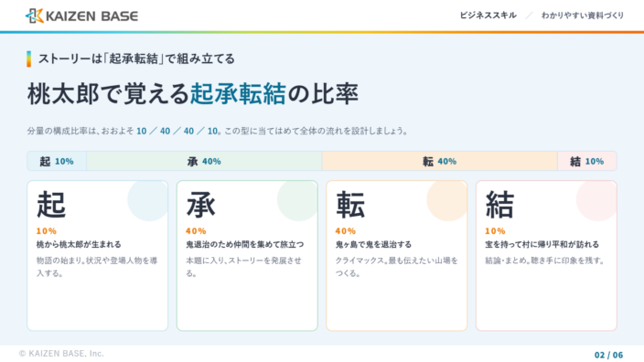Viewport: 644px width, 362px height.
Task: Click orange 10% label in 起 card
Action: click(47, 231)
